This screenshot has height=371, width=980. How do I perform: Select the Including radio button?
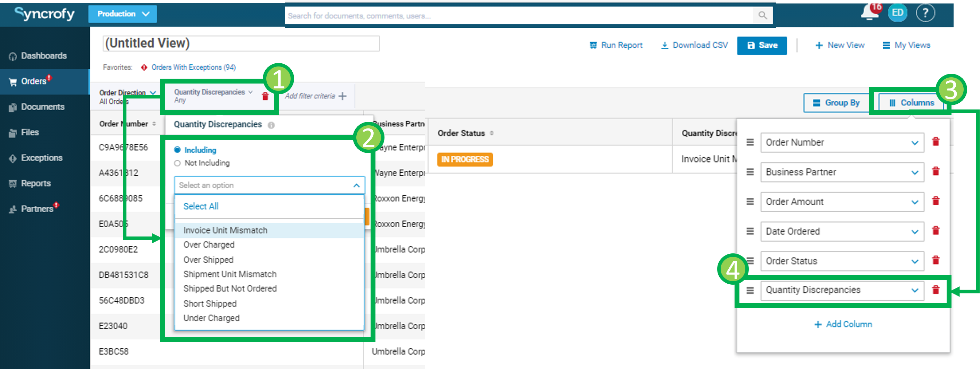[177, 150]
